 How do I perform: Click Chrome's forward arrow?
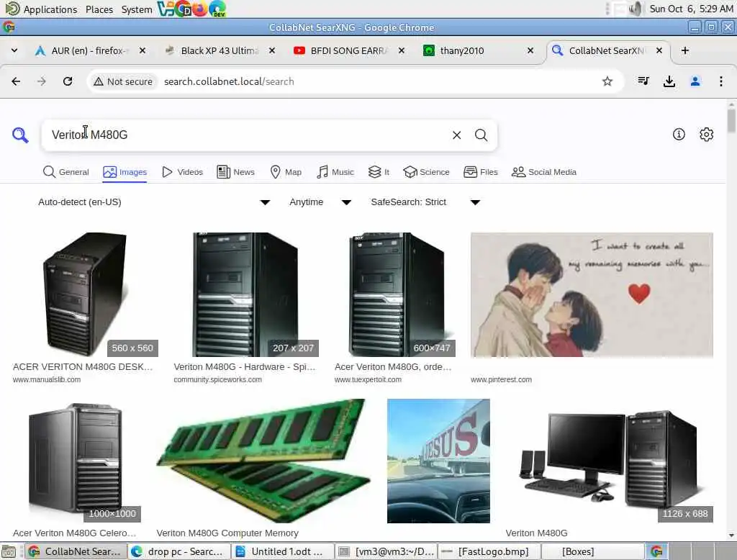42,81
